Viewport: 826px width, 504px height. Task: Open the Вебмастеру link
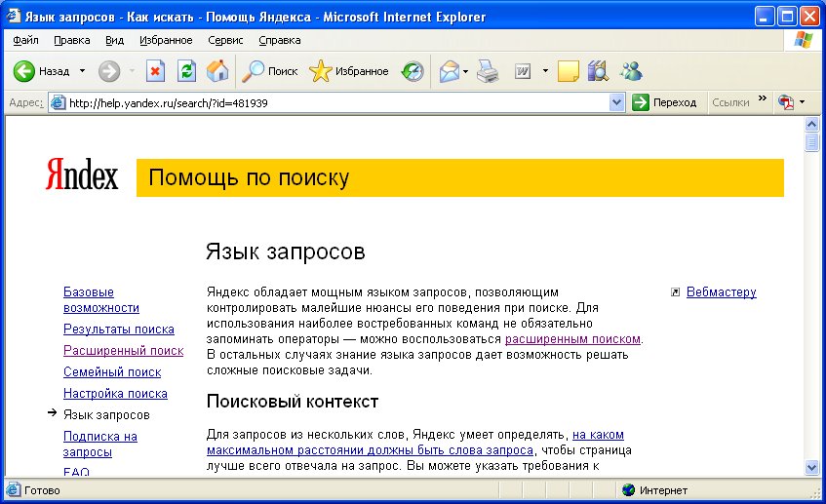(722, 291)
